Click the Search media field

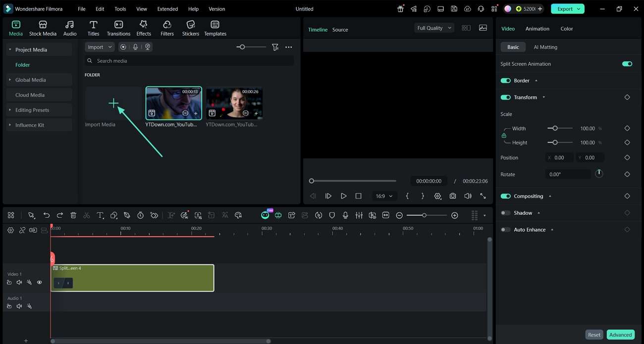click(x=189, y=60)
